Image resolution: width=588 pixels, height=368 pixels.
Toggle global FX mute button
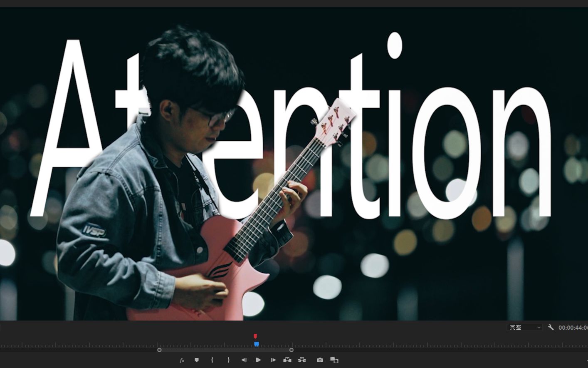click(x=182, y=361)
